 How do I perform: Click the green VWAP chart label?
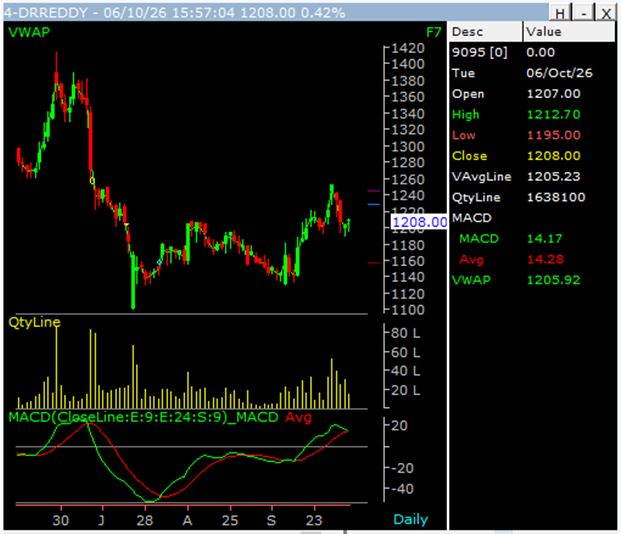(29, 32)
